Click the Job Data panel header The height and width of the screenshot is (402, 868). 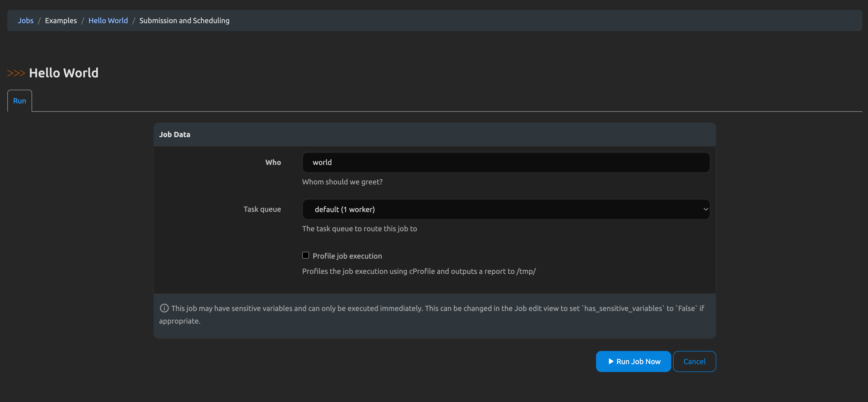pos(175,134)
